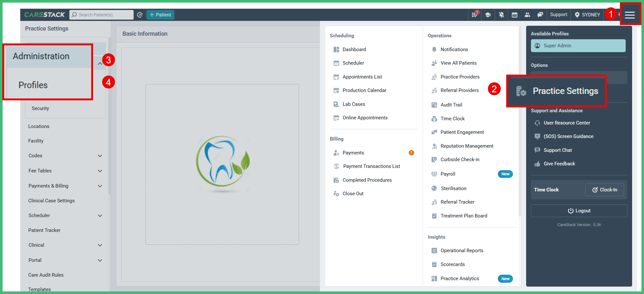Open the chat messages icon
Viewport: 644px width, 294px height.
540,14
